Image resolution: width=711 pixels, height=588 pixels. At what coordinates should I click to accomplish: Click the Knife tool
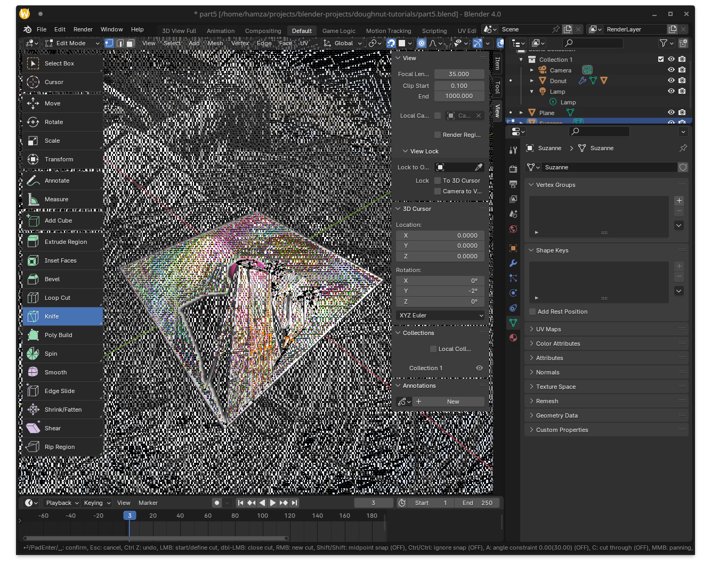[62, 316]
